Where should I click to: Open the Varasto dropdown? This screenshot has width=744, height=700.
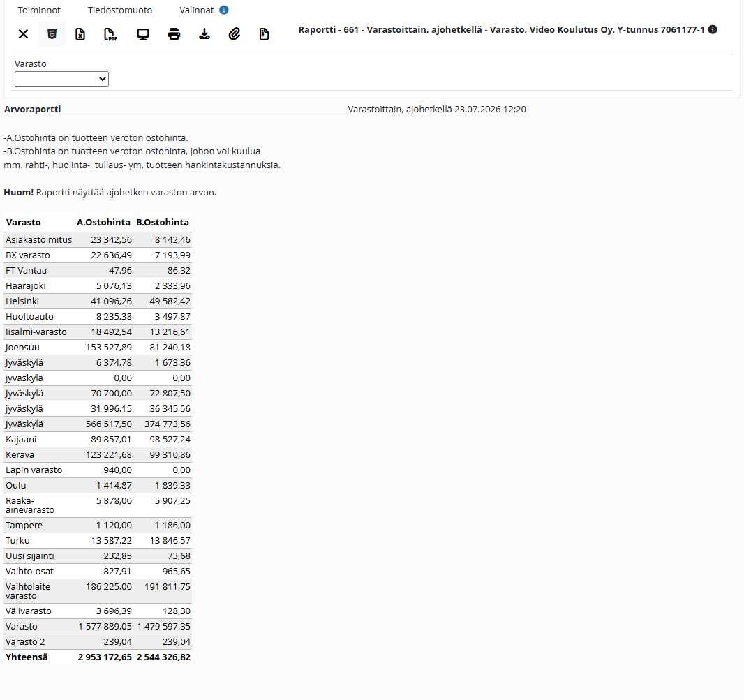click(61, 79)
